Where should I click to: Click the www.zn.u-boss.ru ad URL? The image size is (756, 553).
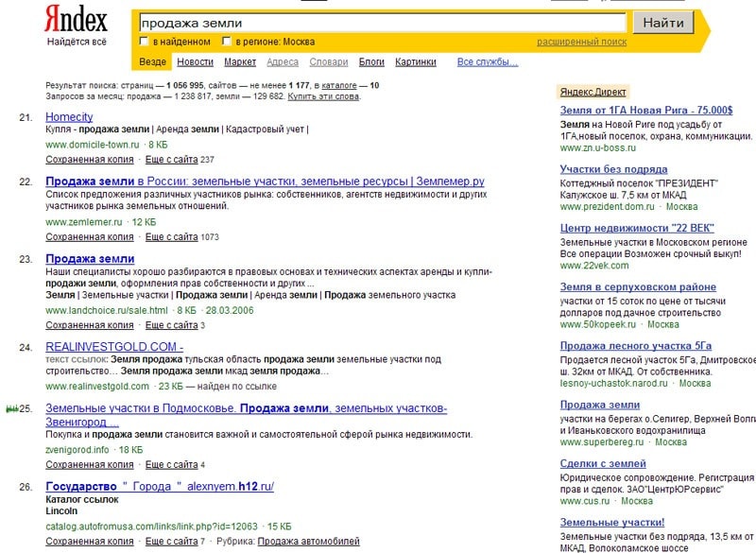pyautogui.click(x=598, y=148)
